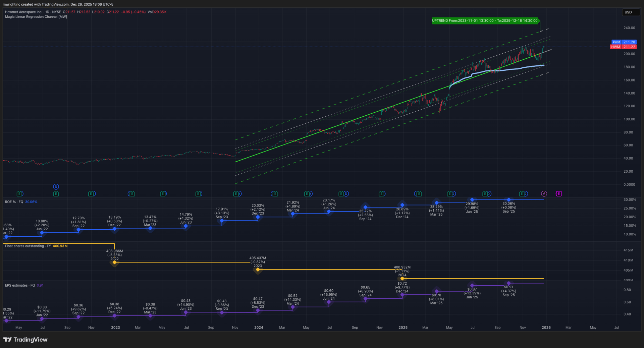Click the EPS estimates · FQ indicator title

pos(20,286)
